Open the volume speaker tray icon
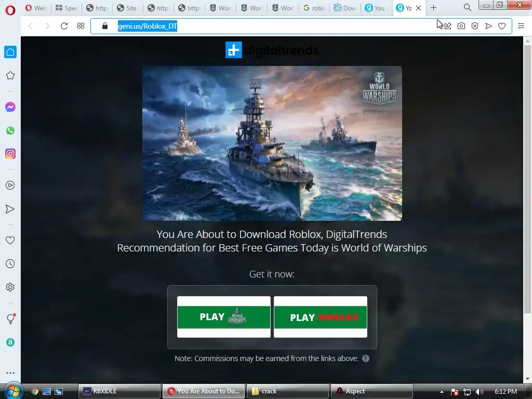 pyautogui.click(x=480, y=392)
